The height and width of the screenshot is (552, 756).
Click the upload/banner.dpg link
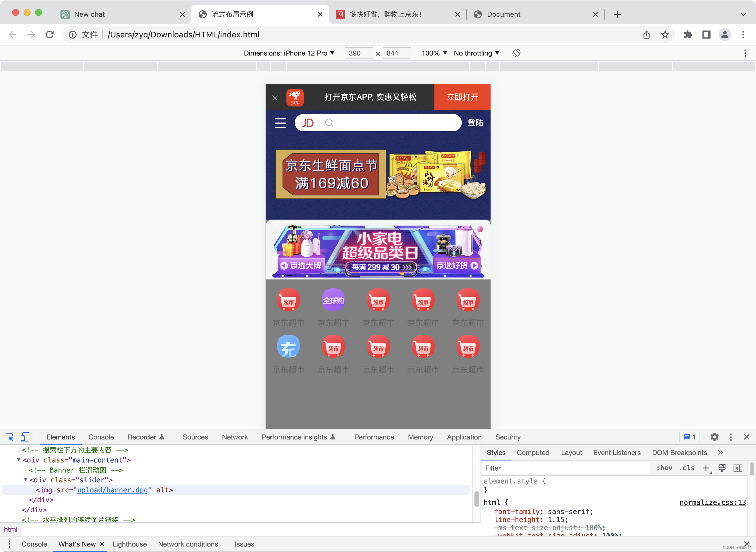pos(112,490)
